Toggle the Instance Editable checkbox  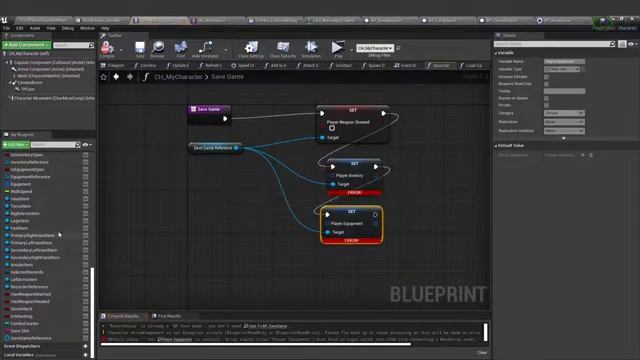(x=547, y=77)
